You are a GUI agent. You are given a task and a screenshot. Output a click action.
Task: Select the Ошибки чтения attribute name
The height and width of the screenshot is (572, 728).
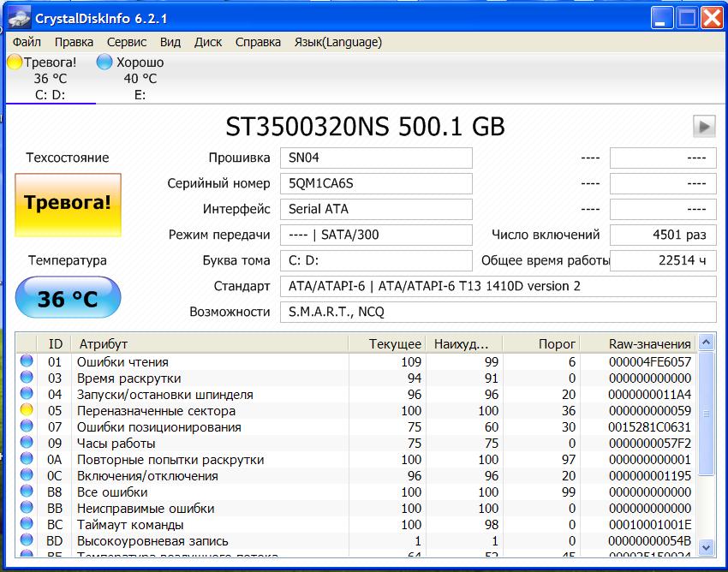122,361
